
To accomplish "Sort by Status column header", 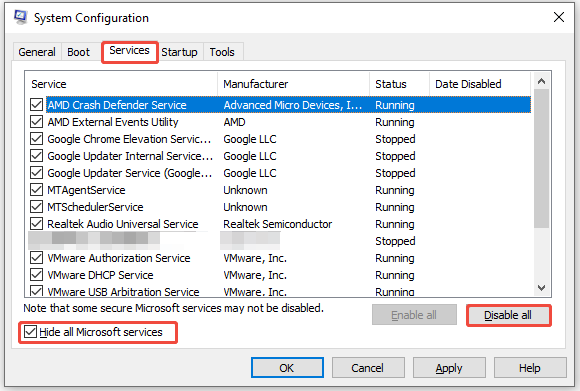I will pyautogui.click(x=399, y=84).
